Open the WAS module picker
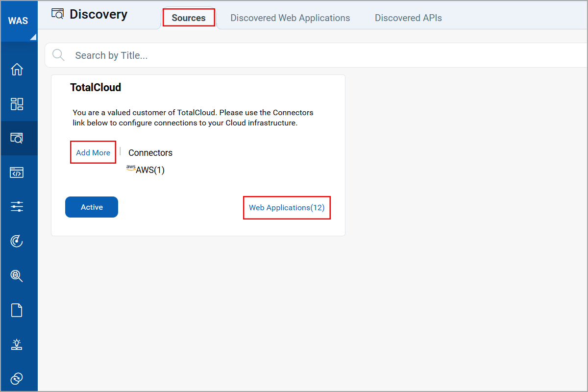 (x=19, y=21)
